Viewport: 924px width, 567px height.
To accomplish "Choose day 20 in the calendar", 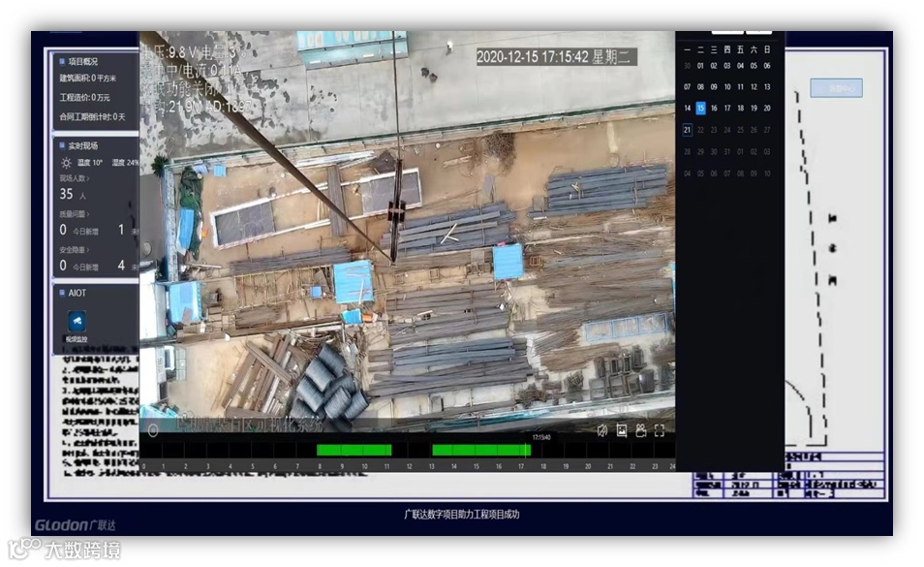I will click(x=767, y=109).
